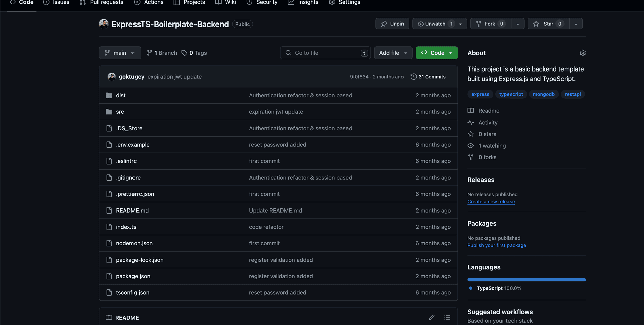The width and height of the screenshot is (644, 325).
Task: Open the green Code dropdown
Action: click(x=436, y=53)
